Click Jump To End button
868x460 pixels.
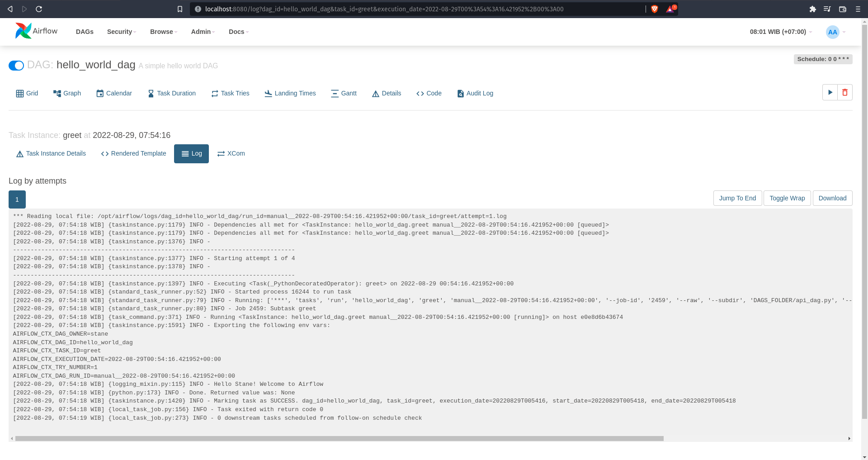(737, 198)
